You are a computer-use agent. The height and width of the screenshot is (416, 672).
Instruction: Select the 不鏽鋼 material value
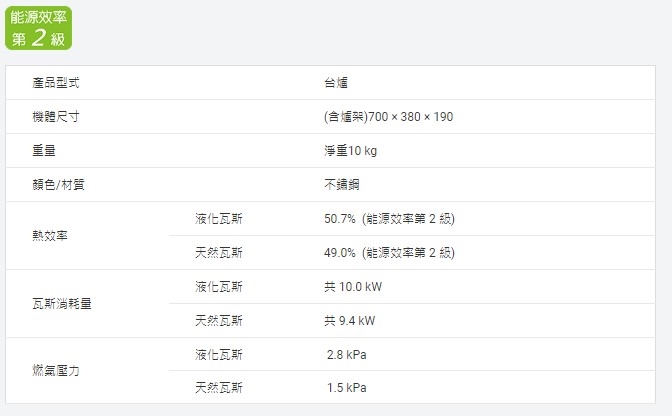click(341, 185)
